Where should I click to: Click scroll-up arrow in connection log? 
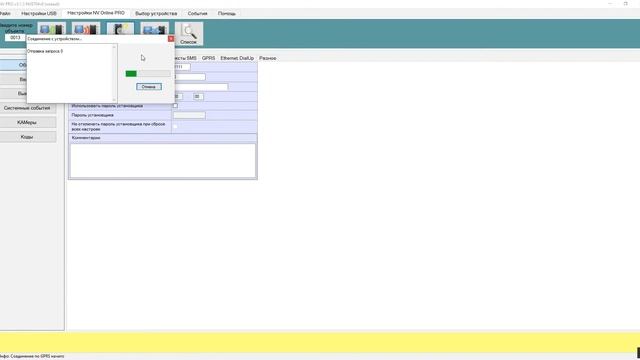click(114, 47)
